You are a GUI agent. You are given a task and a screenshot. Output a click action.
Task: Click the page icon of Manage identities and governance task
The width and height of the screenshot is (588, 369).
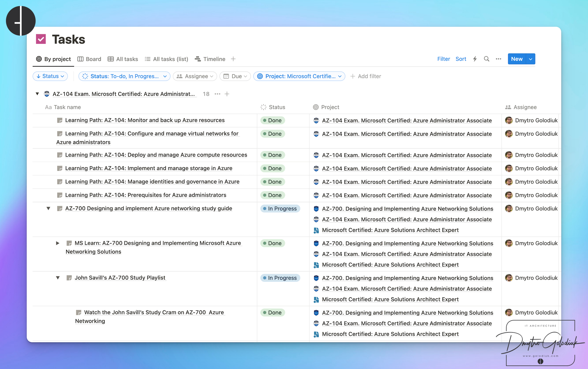click(x=60, y=182)
